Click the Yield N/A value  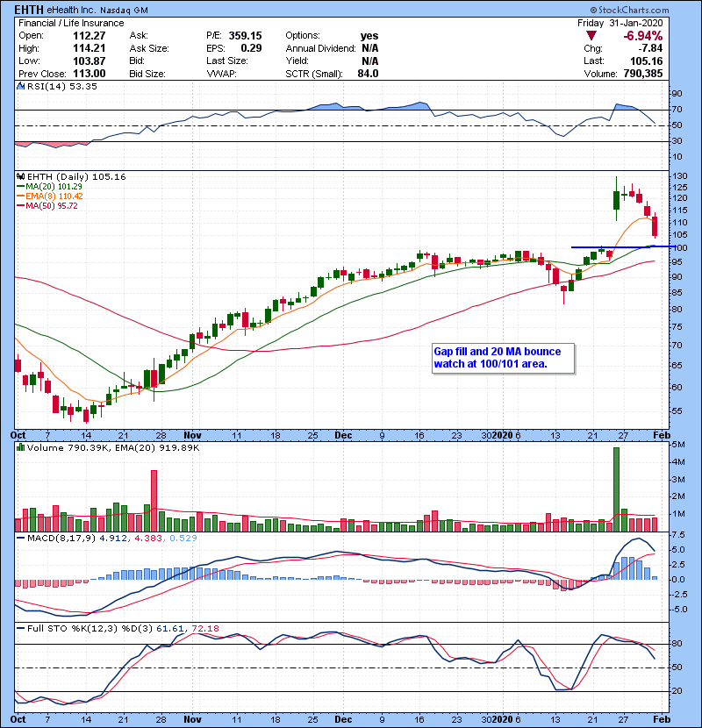369,61
